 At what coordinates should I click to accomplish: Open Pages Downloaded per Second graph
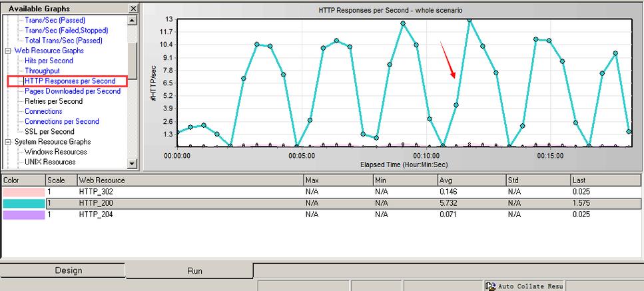pos(73,91)
